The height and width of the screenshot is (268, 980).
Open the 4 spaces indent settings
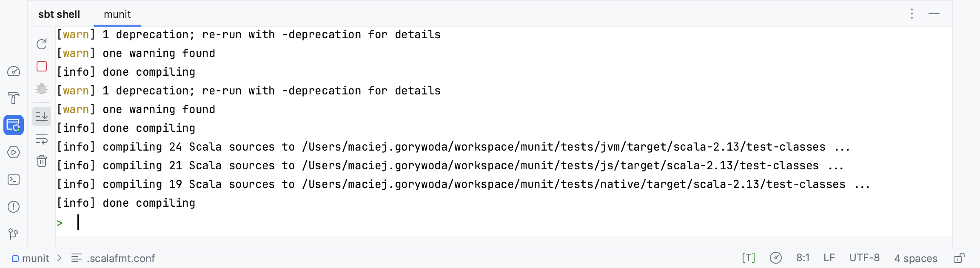pyautogui.click(x=915, y=258)
